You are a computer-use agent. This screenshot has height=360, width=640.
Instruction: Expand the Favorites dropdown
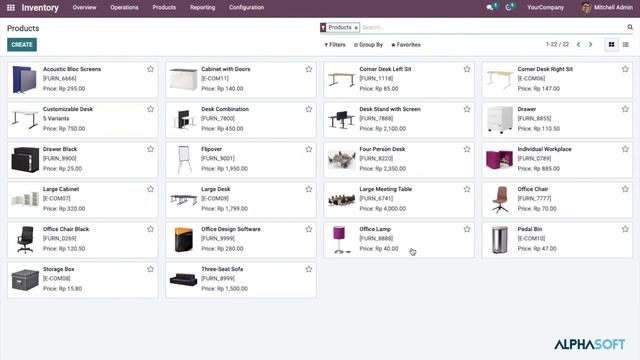click(406, 44)
